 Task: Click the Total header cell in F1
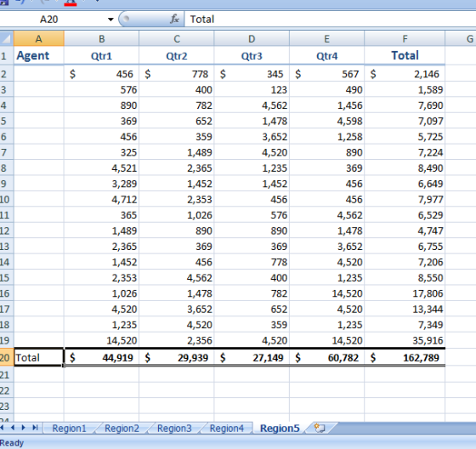405,55
